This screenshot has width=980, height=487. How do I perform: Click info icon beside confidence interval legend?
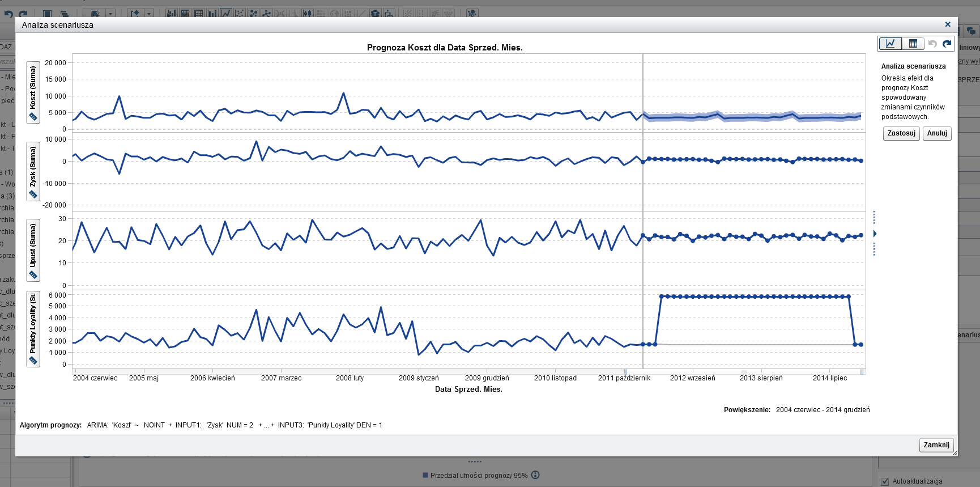click(535, 475)
